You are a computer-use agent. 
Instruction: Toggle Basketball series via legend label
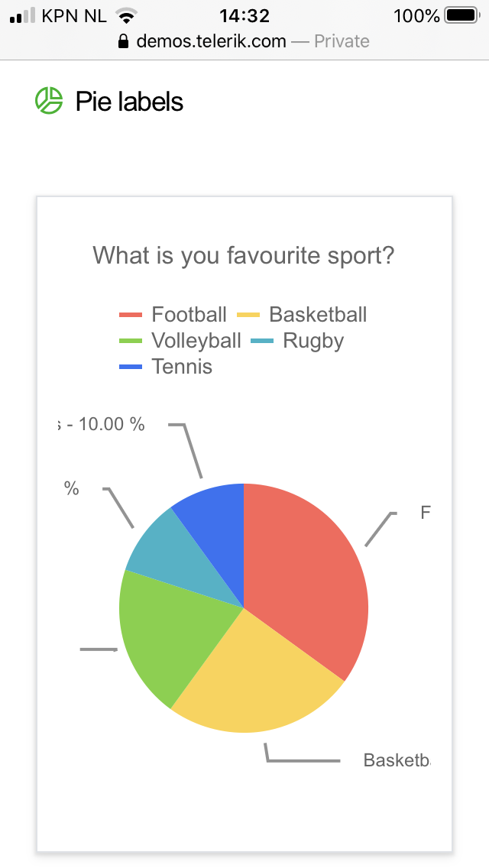[x=318, y=315]
